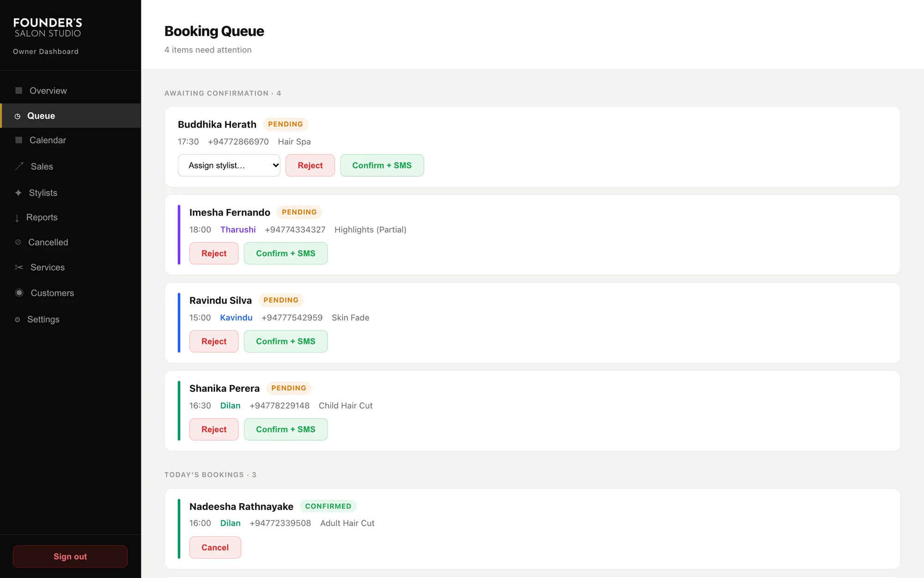Confirm + SMS Ravindu Silva's booking
The image size is (924, 578).
(x=286, y=341)
